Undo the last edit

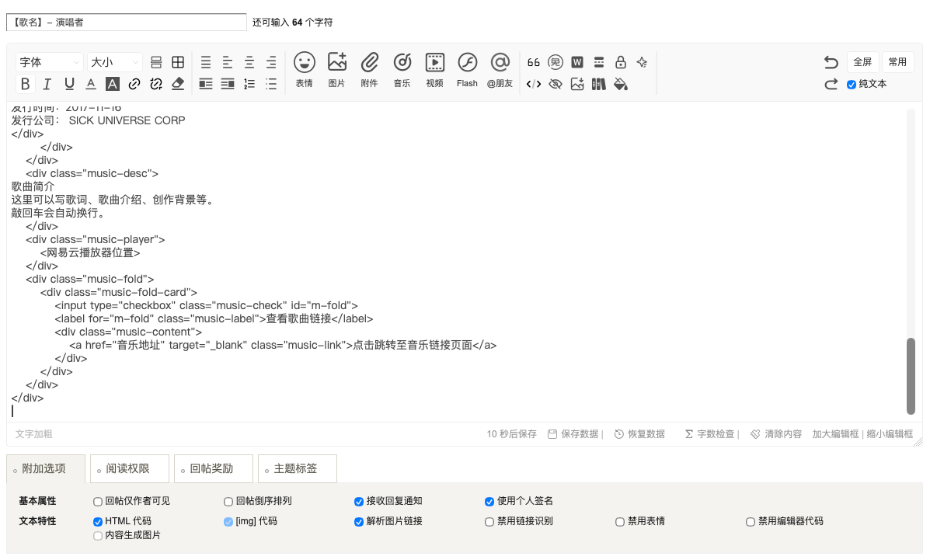coord(831,62)
